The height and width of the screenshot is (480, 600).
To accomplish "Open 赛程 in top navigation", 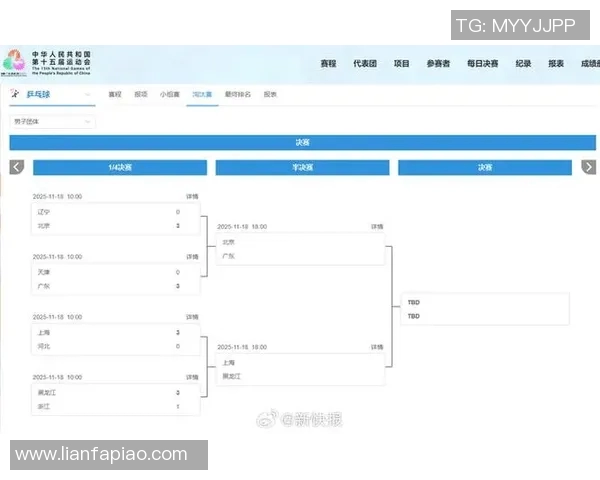I will [328, 64].
